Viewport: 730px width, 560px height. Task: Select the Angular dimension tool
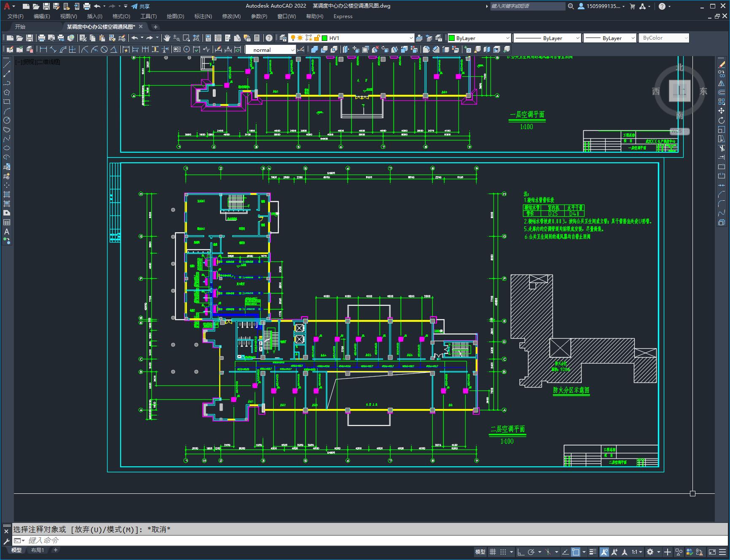coord(114,50)
